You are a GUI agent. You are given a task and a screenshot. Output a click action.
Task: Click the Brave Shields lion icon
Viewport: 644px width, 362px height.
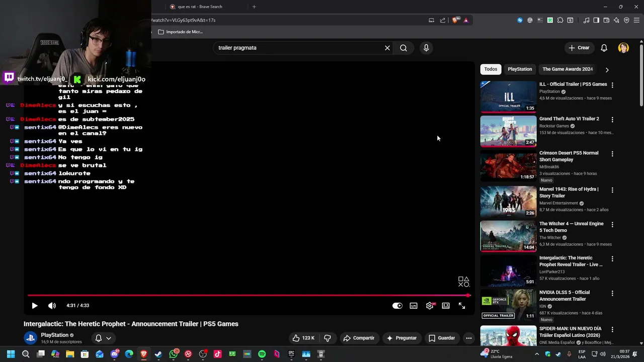click(455, 20)
